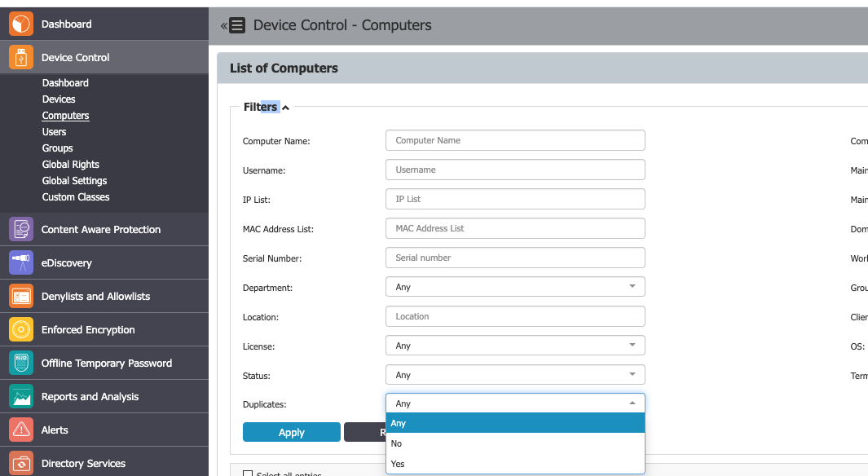The image size is (868, 476).
Task: Select the Device Control USB icon
Action: [x=20, y=58]
